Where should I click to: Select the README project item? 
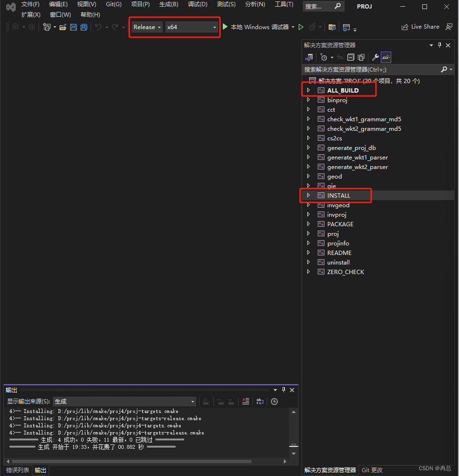339,253
